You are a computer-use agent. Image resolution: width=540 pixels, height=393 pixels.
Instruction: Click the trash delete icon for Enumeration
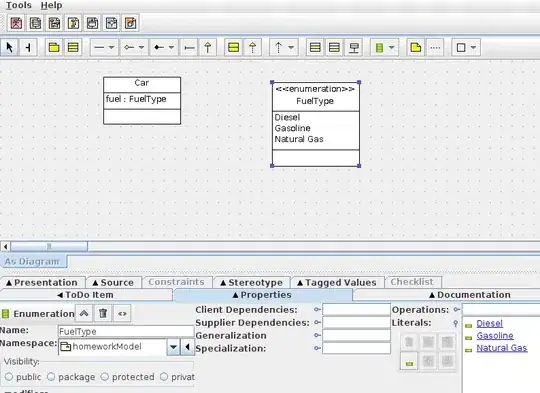[103, 313]
